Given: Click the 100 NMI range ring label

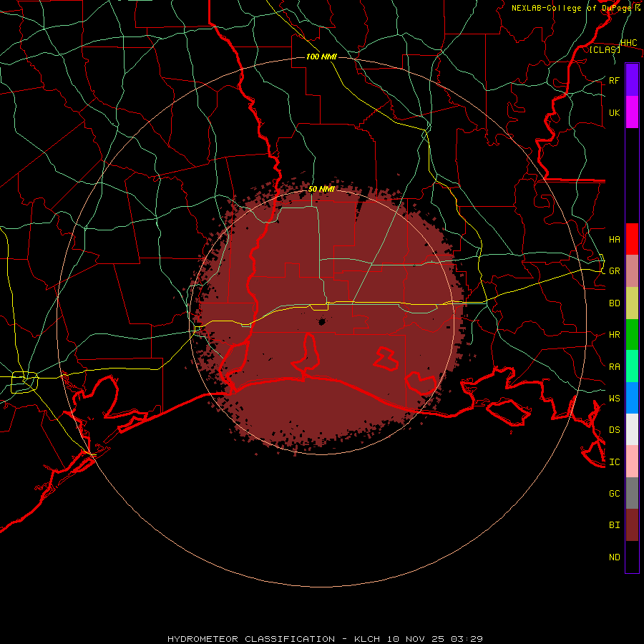Looking at the screenshot, I should coord(321,57).
